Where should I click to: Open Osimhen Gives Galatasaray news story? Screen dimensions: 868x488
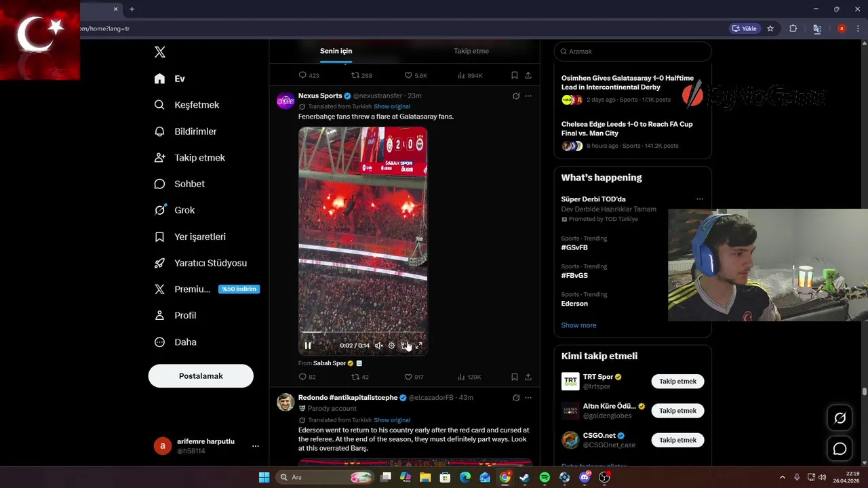pyautogui.click(x=627, y=83)
